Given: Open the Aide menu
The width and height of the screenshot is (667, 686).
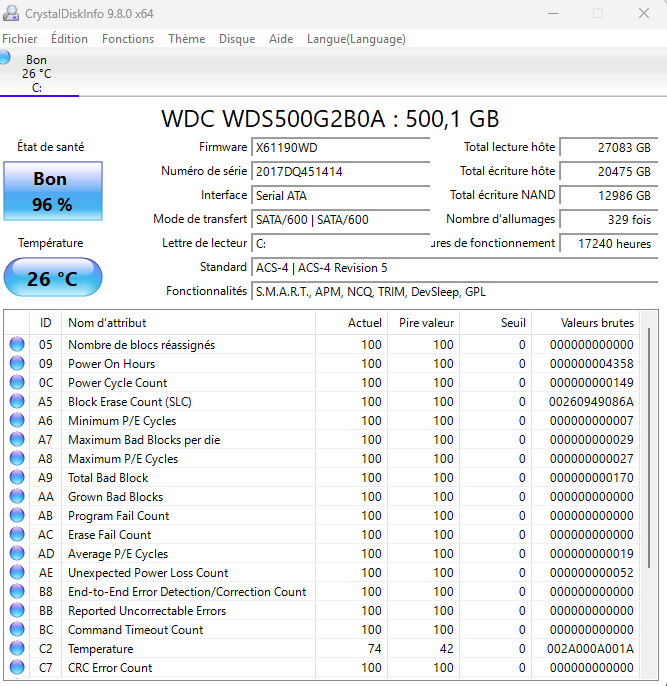Looking at the screenshot, I should [x=281, y=39].
